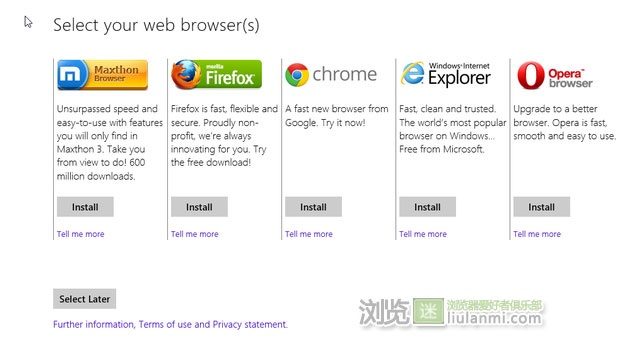Open Tell me more for Chrome
Viewport: 620px width, 360px height.
309,234
